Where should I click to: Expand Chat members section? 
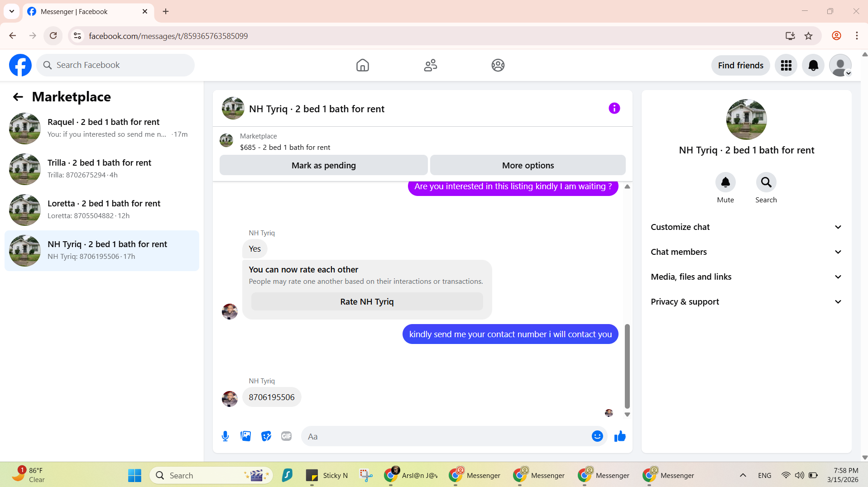(x=746, y=252)
